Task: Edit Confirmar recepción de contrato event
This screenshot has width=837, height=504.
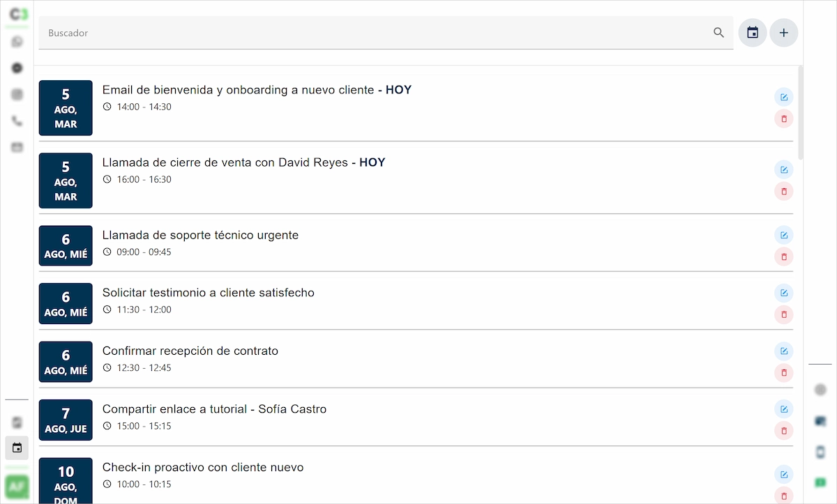Action: click(x=783, y=351)
